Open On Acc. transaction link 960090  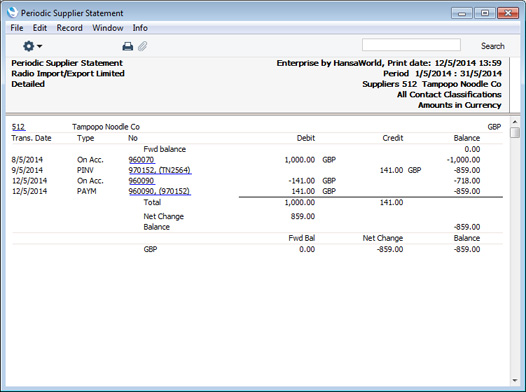click(x=142, y=181)
